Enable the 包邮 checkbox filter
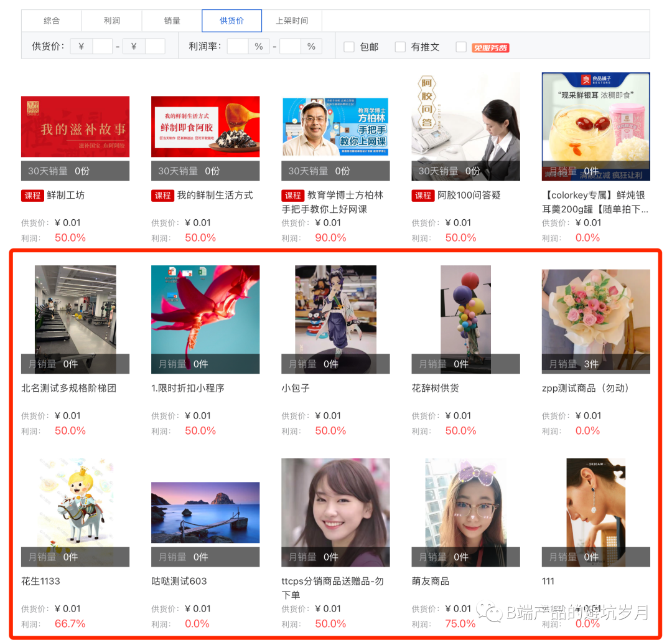This screenshot has width=672, height=642. point(349,47)
